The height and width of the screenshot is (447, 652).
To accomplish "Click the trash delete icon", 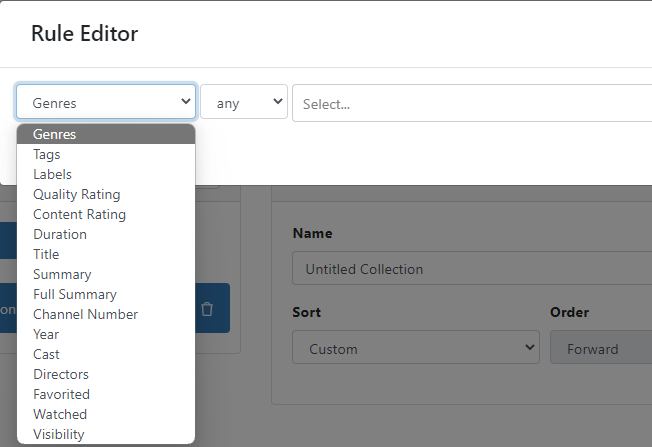I will (207, 309).
